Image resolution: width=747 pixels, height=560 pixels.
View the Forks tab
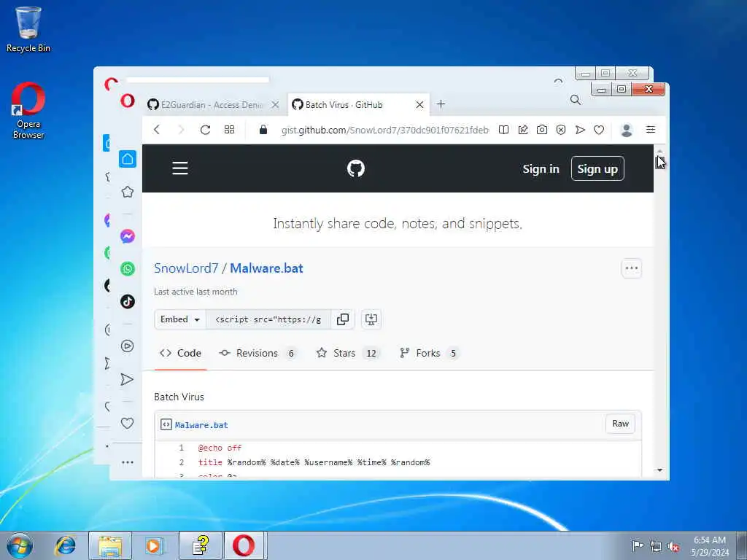pyautogui.click(x=429, y=353)
